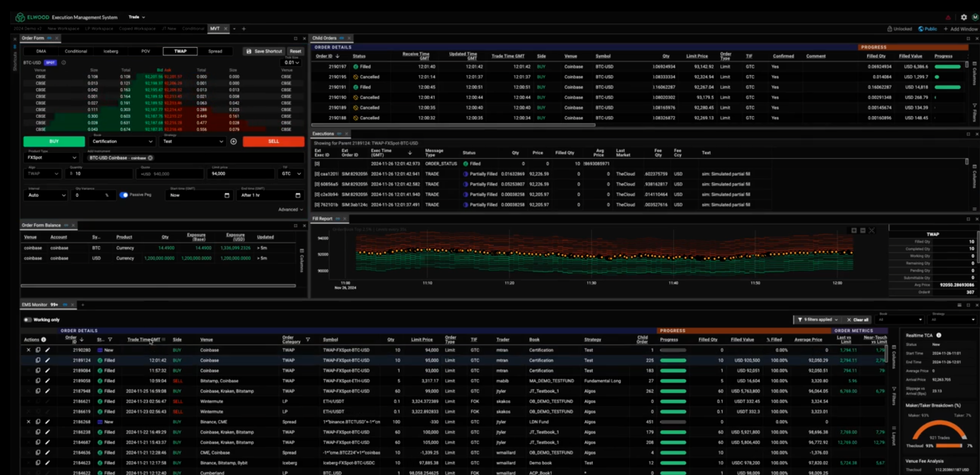Open the settings gear in top bar
The width and height of the screenshot is (980, 475).
tap(964, 17)
